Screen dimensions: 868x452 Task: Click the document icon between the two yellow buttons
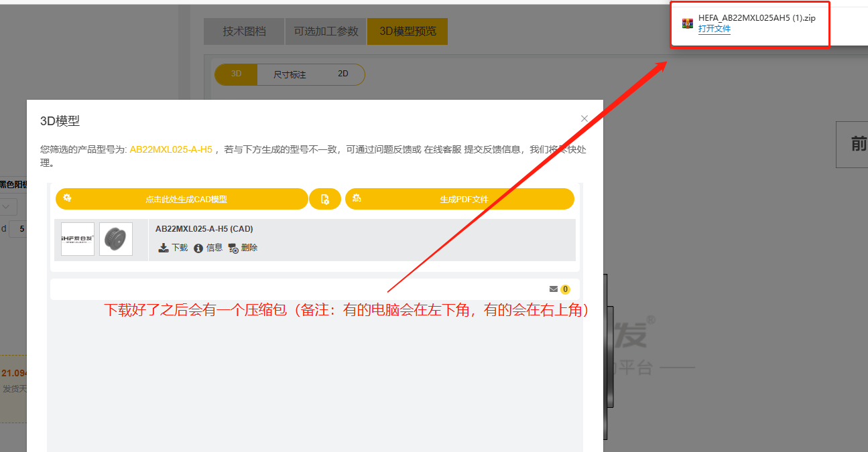pyautogui.click(x=325, y=198)
